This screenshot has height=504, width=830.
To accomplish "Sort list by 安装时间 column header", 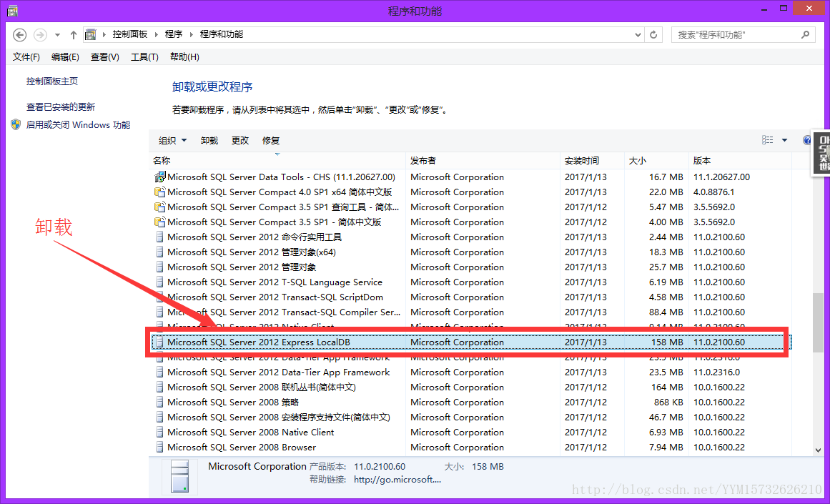I will [593, 160].
